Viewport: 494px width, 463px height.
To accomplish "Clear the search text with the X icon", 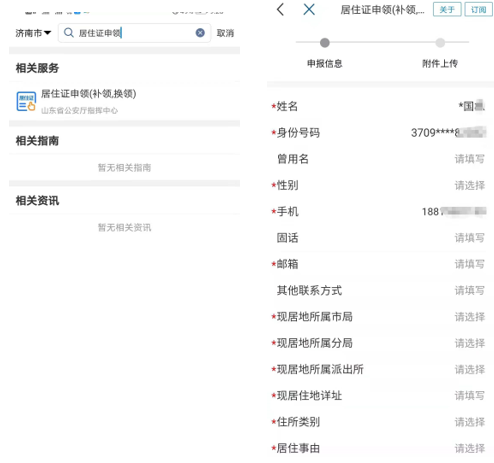I will (x=200, y=33).
